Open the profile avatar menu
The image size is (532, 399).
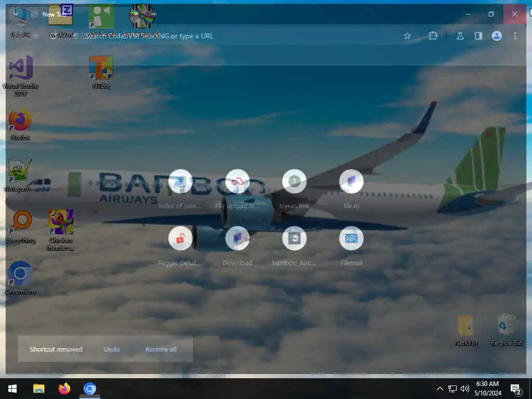click(x=497, y=36)
